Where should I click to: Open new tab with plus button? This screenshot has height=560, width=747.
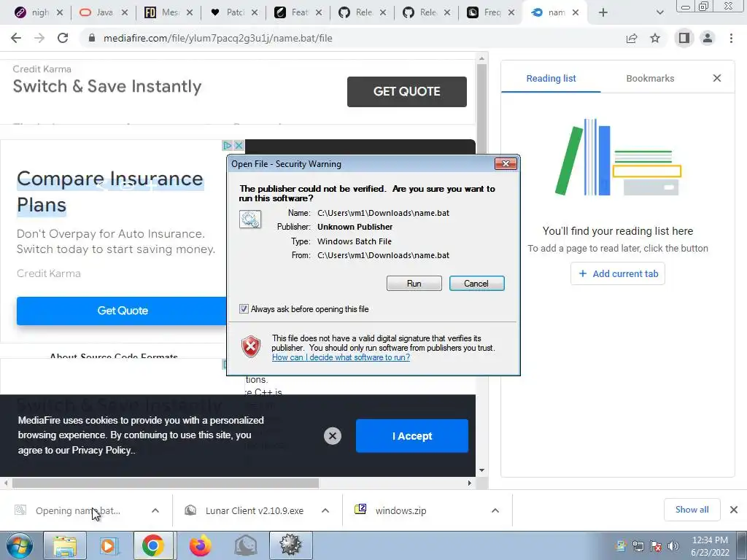point(603,12)
